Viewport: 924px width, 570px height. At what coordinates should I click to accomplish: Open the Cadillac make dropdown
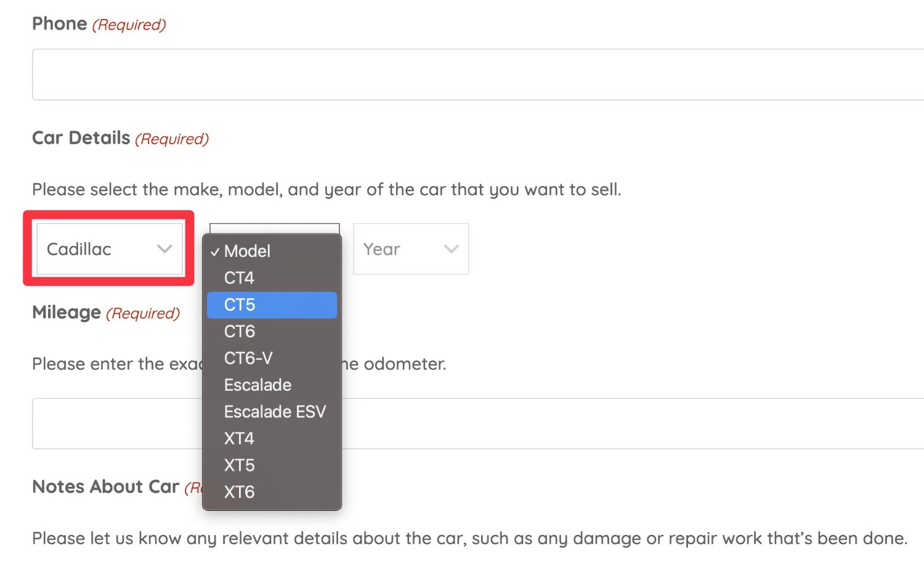point(110,249)
